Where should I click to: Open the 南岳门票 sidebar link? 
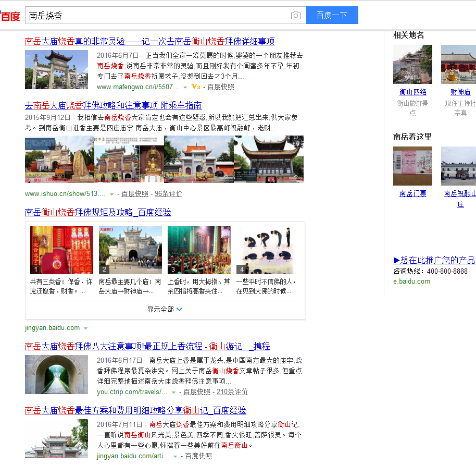[413, 193]
